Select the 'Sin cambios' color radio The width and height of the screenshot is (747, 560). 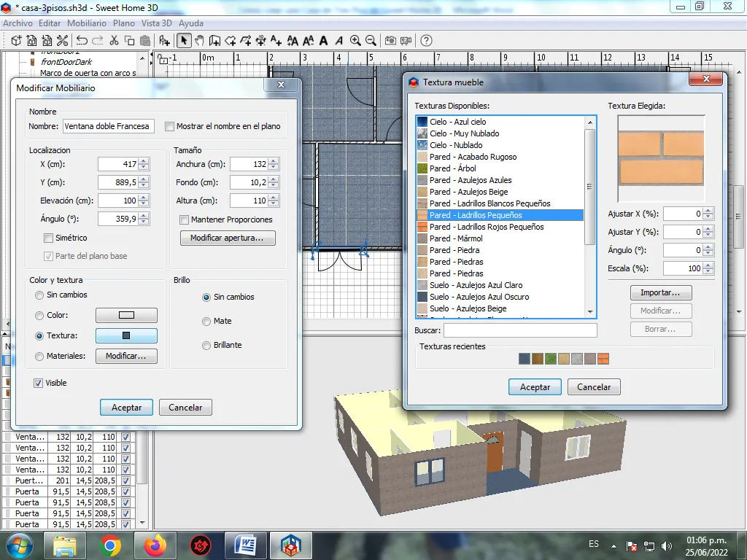[x=39, y=295]
